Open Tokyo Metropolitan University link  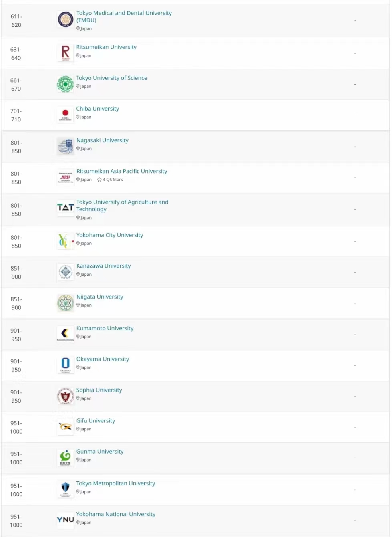(x=116, y=483)
